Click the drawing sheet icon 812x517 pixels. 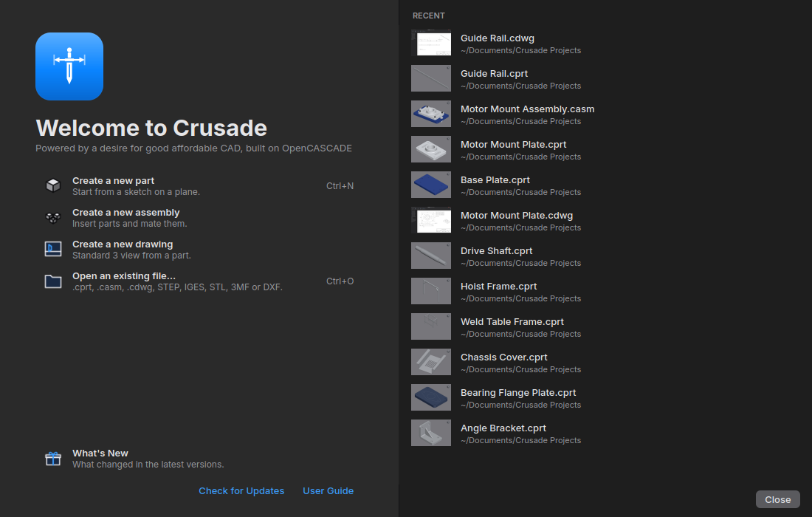pyautogui.click(x=53, y=249)
